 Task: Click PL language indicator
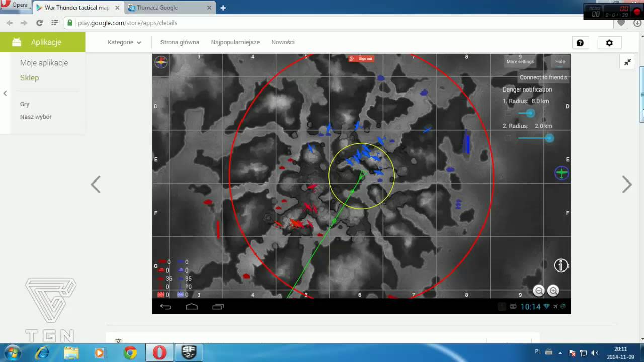click(538, 352)
